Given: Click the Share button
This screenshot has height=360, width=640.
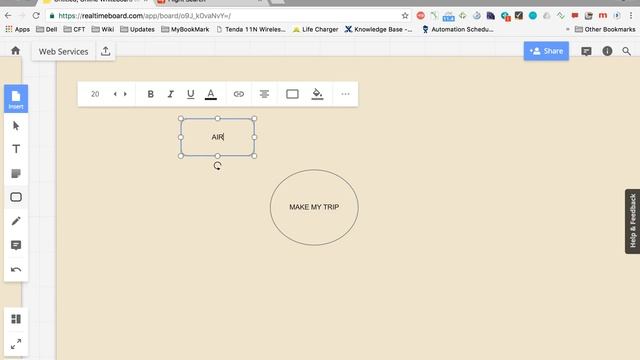Looking at the screenshot, I should click(546, 51).
